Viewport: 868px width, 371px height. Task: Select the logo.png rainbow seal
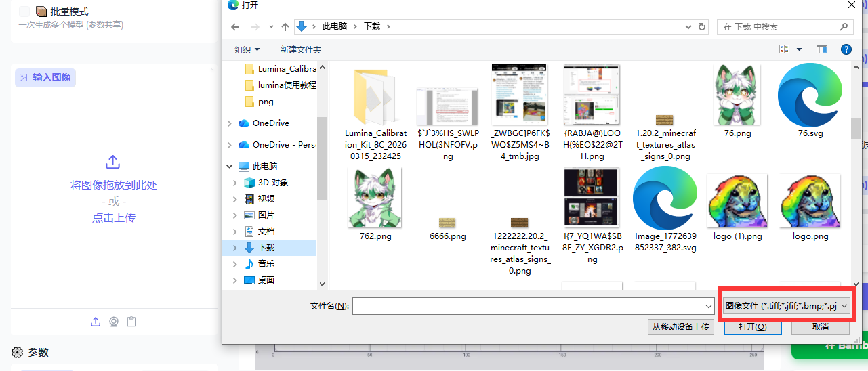tap(810, 207)
